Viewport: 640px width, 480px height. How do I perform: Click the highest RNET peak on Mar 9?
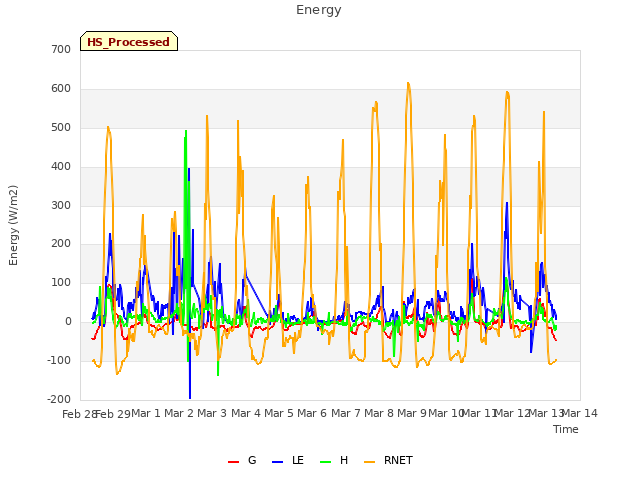click(x=408, y=83)
